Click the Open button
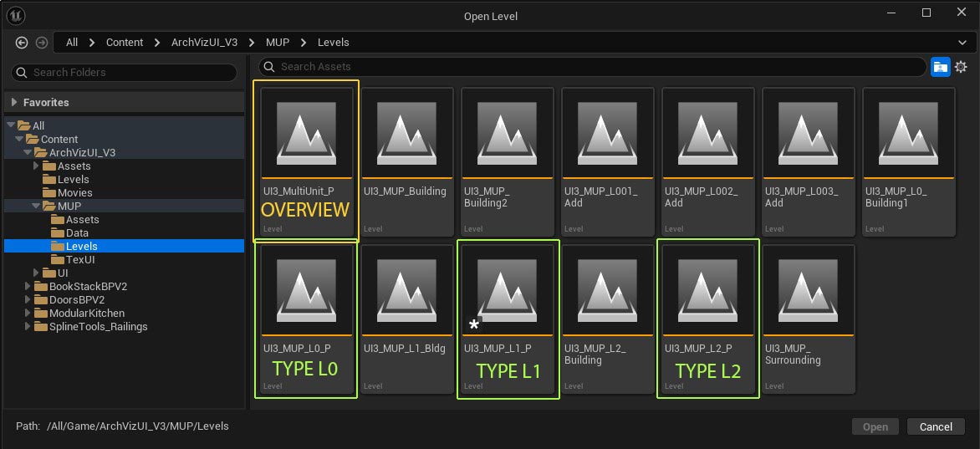Image resolution: width=980 pixels, height=449 pixels. 875,427
